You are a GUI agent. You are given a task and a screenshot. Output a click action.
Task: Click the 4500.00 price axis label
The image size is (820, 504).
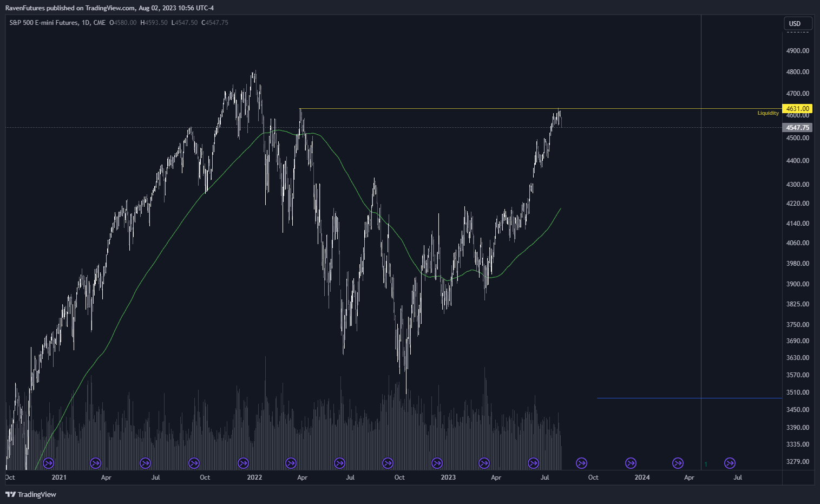point(797,138)
